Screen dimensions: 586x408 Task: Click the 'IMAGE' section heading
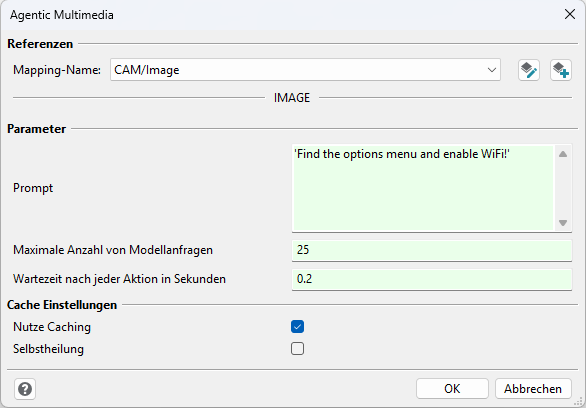(292, 98)
